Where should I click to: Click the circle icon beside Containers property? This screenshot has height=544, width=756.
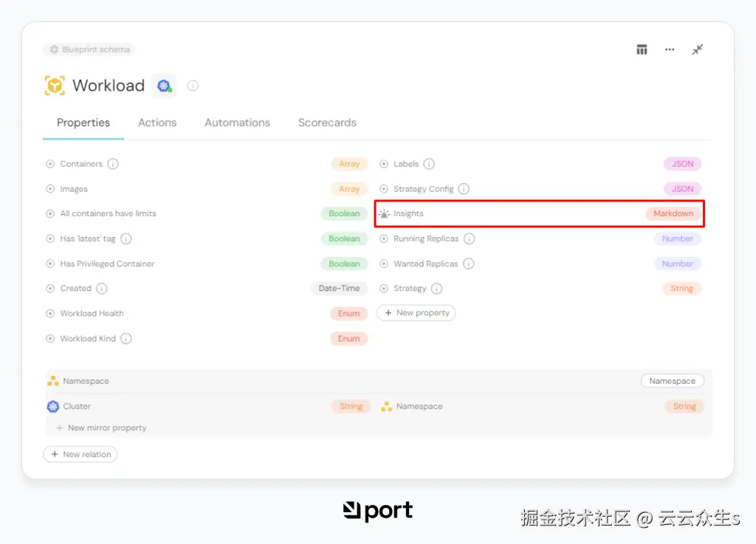click(x=50, y=164)
